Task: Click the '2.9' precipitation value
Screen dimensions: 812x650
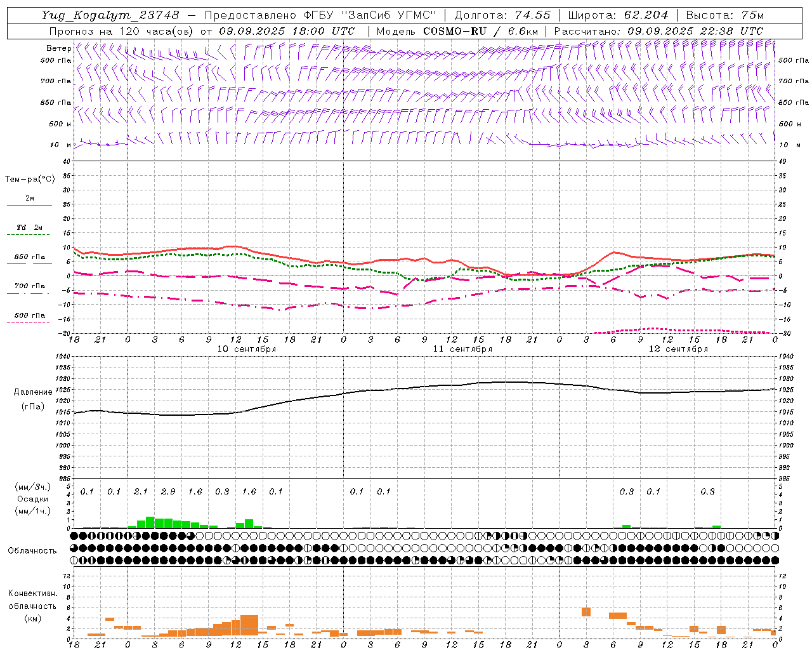Action: coord(168,492)
